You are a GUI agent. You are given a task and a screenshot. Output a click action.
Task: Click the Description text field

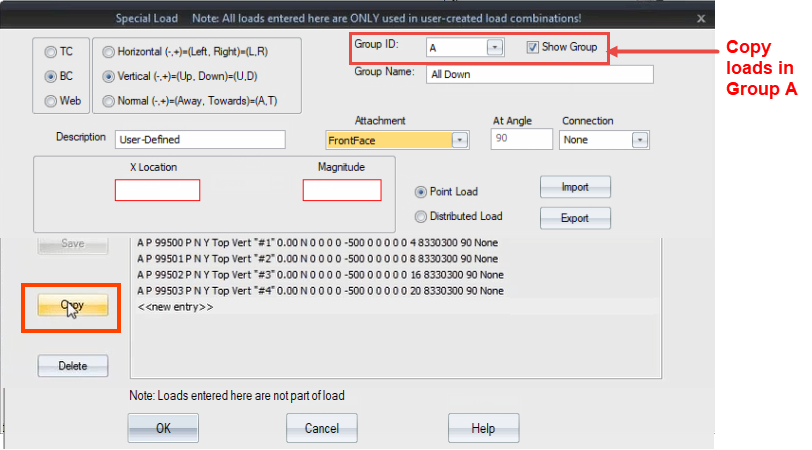click(x=200, y=139)
